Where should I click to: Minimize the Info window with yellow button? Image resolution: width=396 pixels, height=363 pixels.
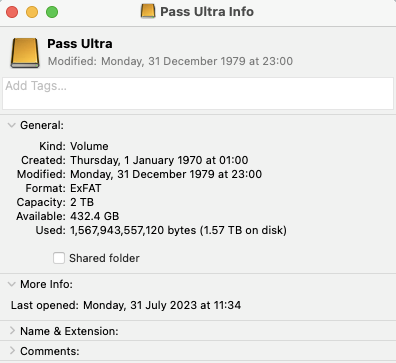[x=32, y=12]
